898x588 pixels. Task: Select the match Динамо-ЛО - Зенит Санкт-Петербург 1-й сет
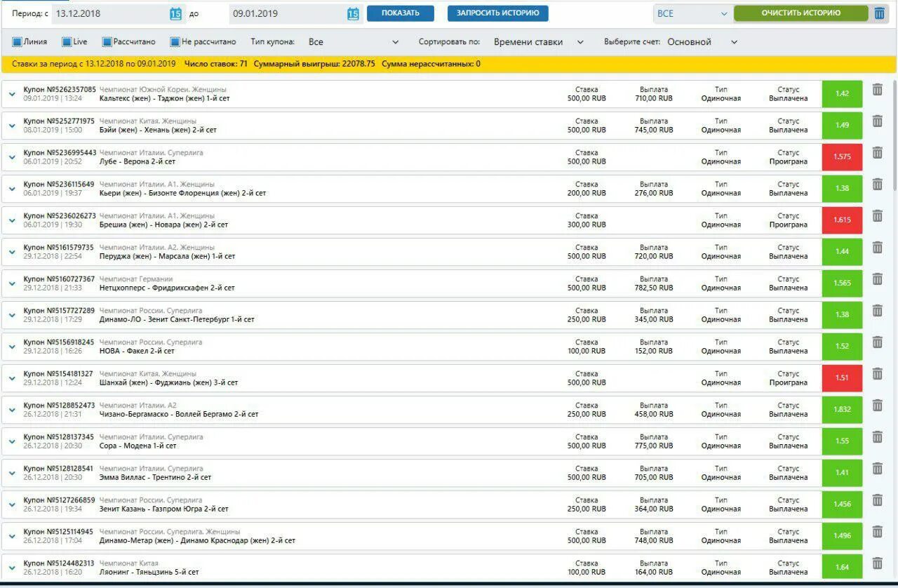tap(177, 319)
